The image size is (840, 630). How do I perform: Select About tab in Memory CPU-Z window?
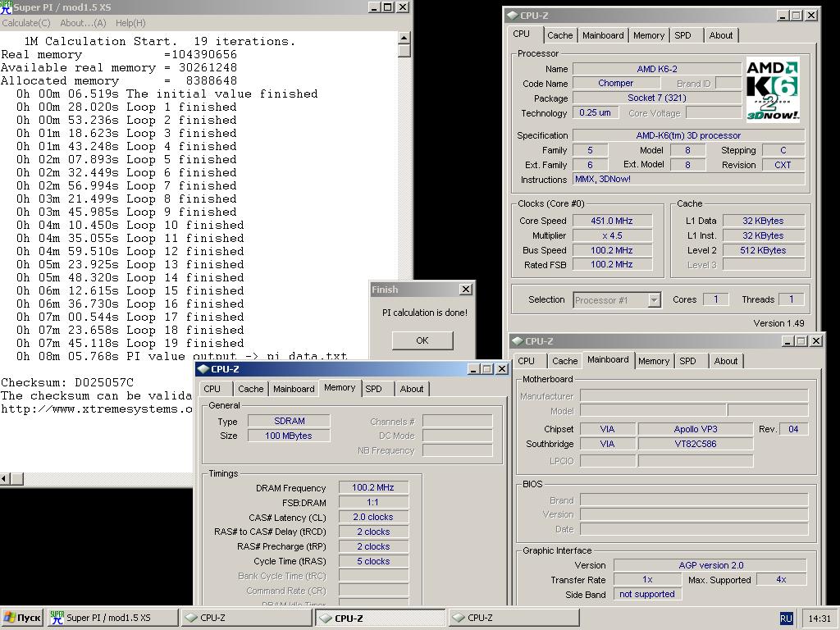(x=412, y=389)
